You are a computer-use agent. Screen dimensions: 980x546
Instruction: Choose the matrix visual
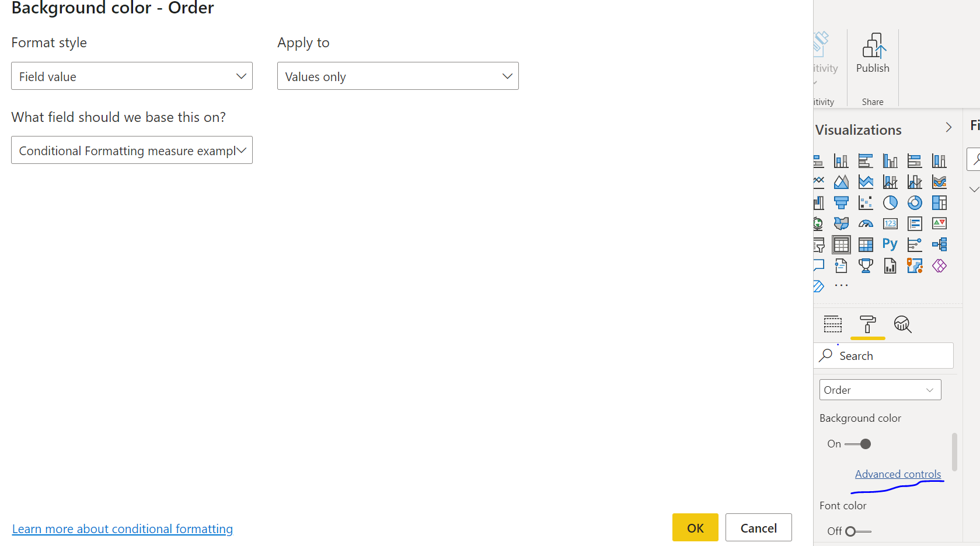[x=866, y=244]
